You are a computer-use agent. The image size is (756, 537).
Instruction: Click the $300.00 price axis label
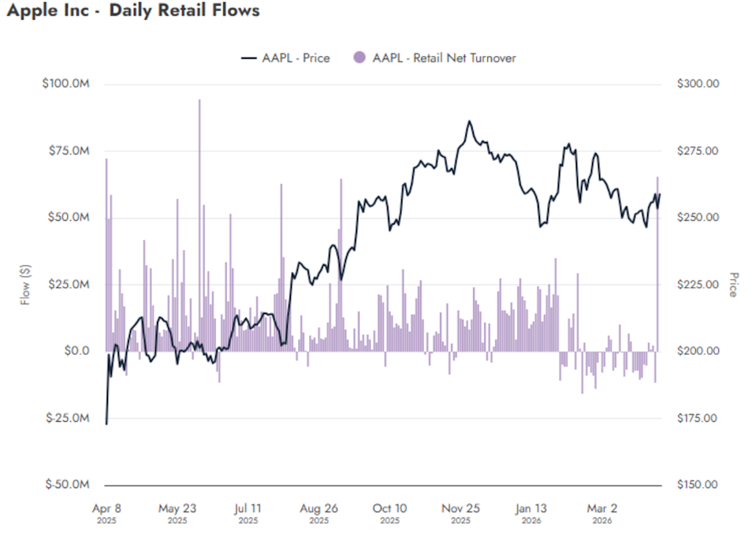pyautogui.click(x=697, y=84)
